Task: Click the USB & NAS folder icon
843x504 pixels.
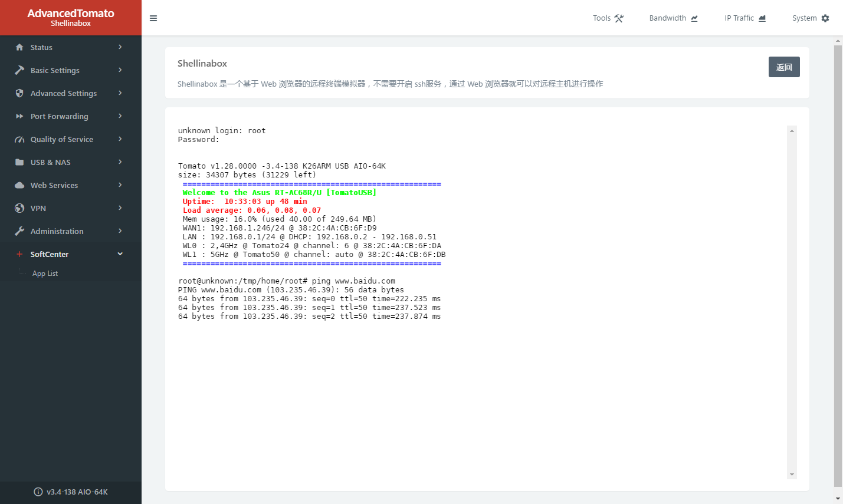Action: pos(19,162)
